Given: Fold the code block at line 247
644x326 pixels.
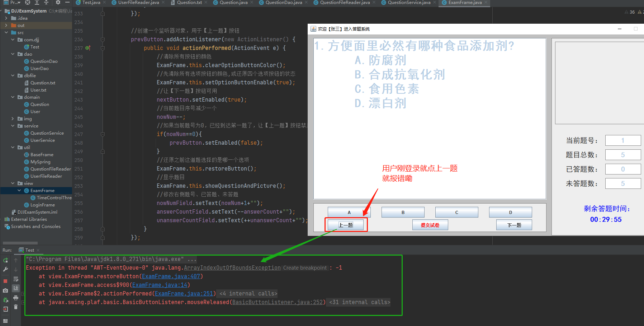Looking at the screenshot, I should (x=103, y=134).
